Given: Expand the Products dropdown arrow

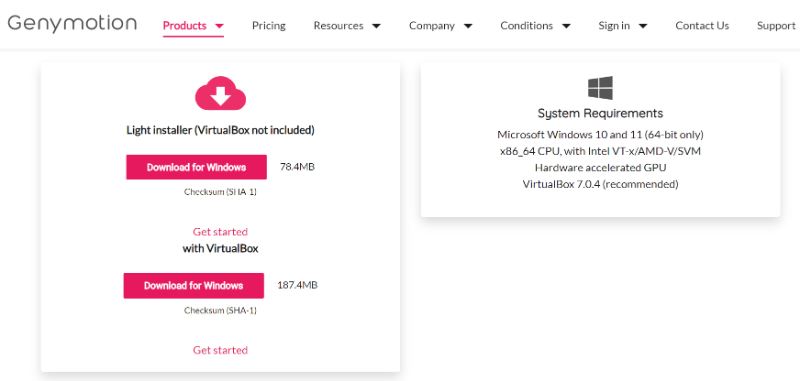Looking at the screenshot, I should 219,26.
